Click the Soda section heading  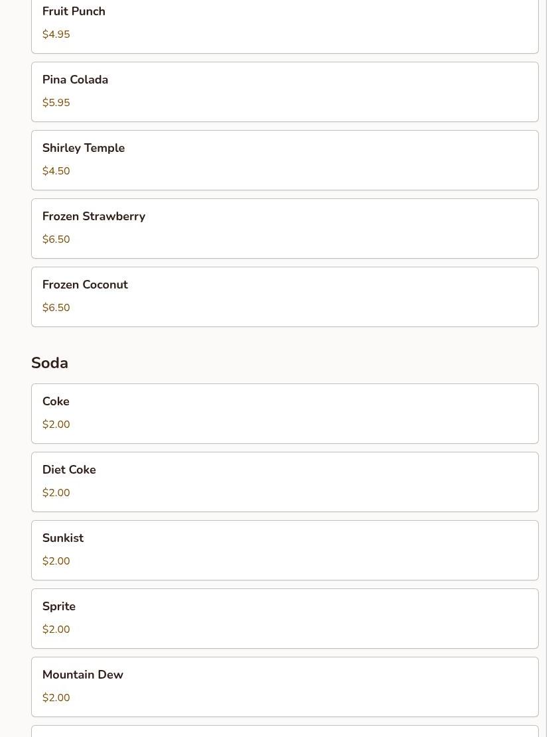[x=50, y=363]
